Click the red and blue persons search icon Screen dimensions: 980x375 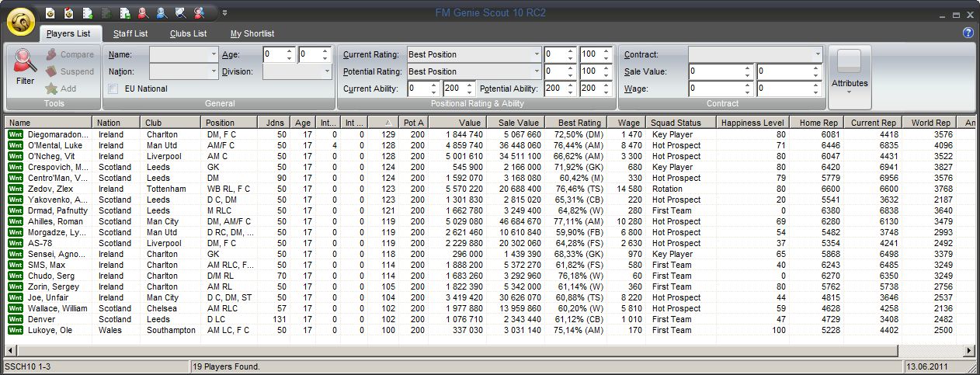[199, 12]
